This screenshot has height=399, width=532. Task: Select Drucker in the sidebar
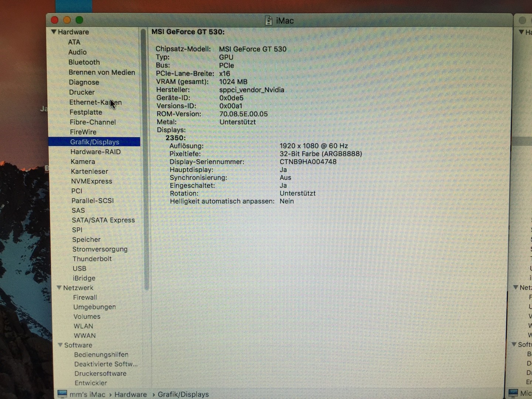pyautogui.click(x=82, y=92)
